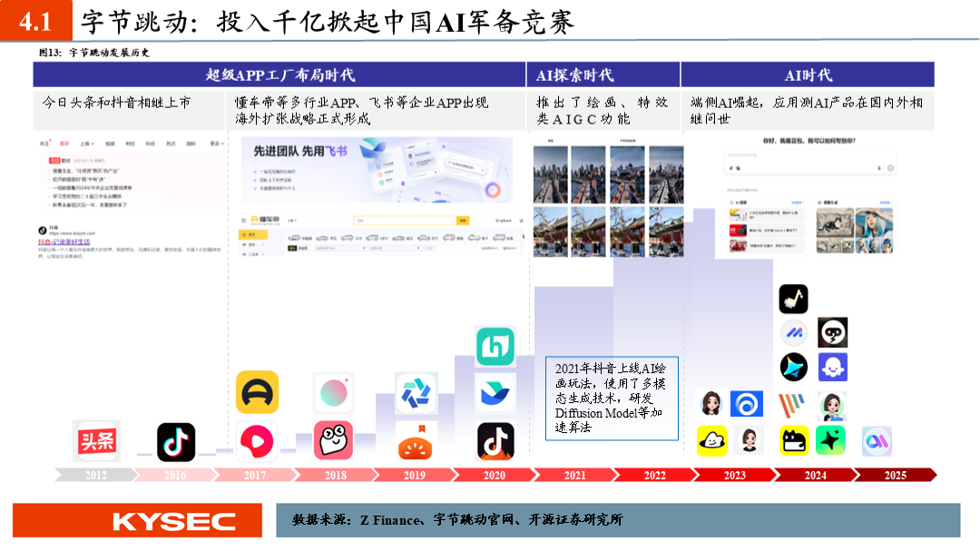Viewport: 980px width, 551px height.
Task: Select the black speech-bubble face icon
Action: [832, 333]
